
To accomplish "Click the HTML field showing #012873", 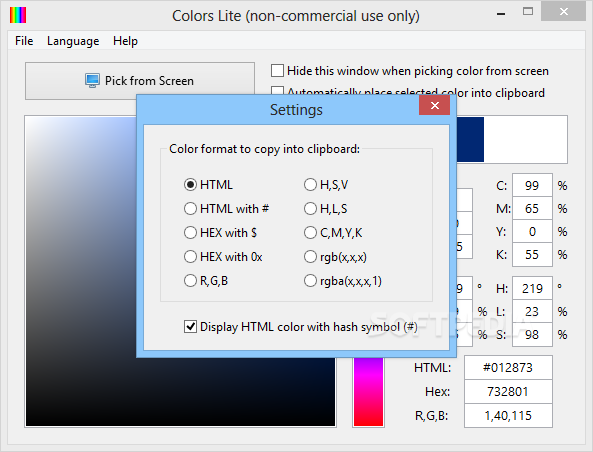I will [508, 367].
